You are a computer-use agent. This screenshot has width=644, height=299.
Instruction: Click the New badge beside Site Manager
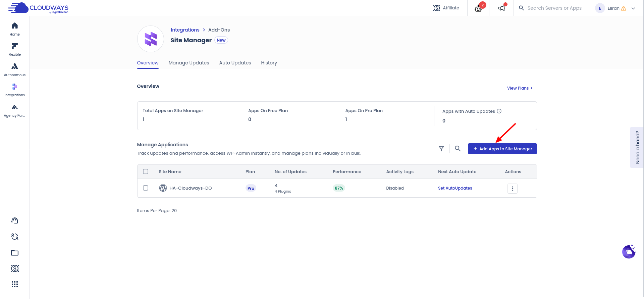pyautogui.click(x=221, y=40)
